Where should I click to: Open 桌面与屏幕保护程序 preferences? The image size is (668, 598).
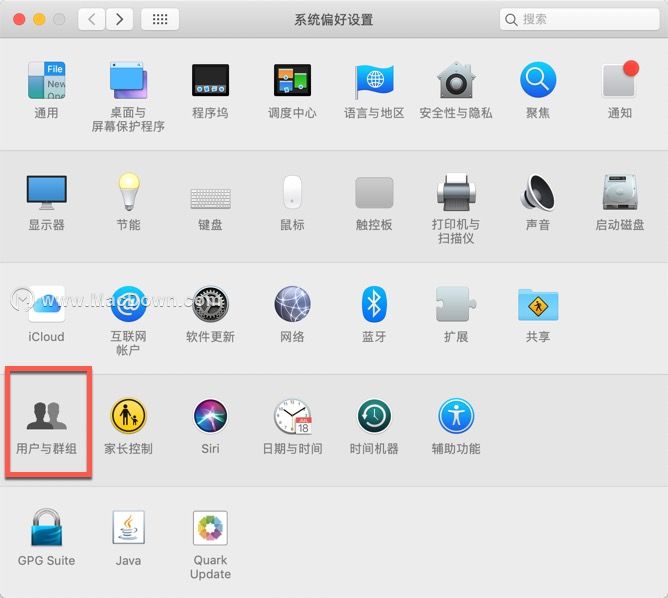(128, 80)
